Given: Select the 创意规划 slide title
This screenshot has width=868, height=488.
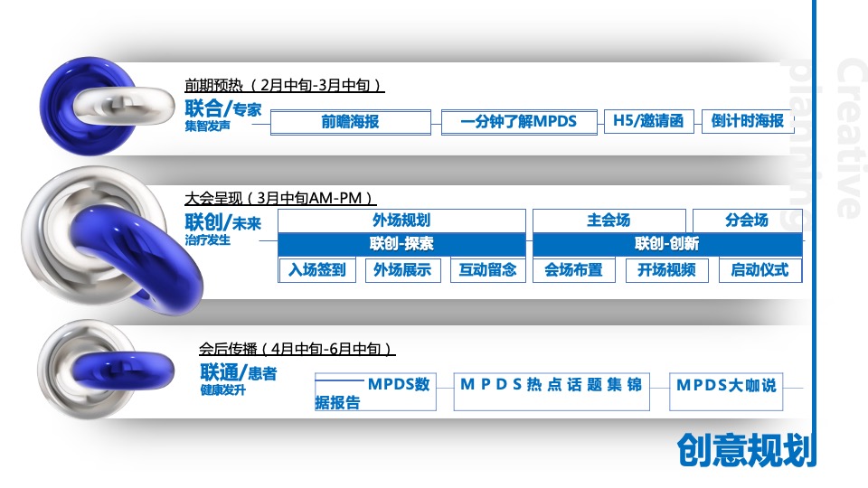Looking at the screenshot, I should 746,450.
